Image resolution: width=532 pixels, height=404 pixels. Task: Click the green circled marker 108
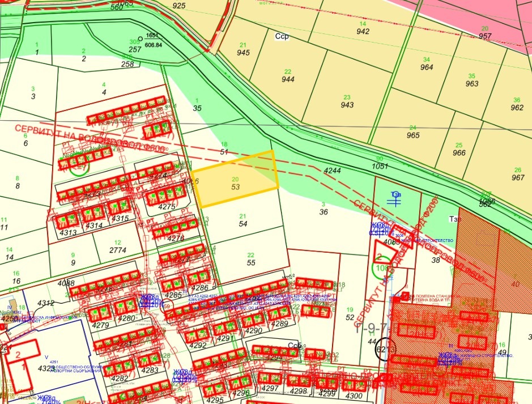(381, 267)
